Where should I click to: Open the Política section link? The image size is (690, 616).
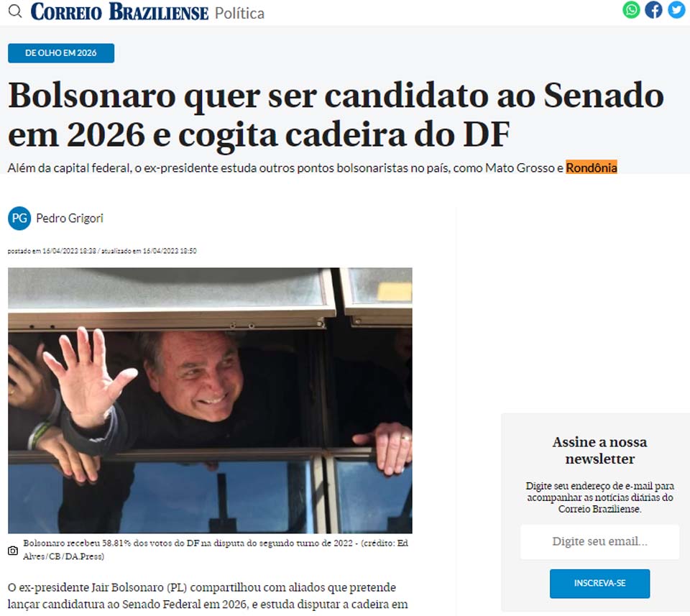point(239,13)
